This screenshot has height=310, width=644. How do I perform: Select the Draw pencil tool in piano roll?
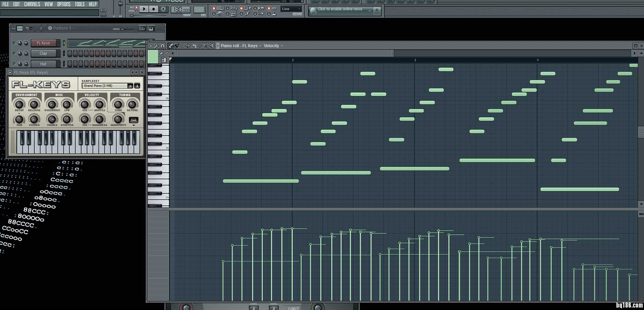[171, 46]
